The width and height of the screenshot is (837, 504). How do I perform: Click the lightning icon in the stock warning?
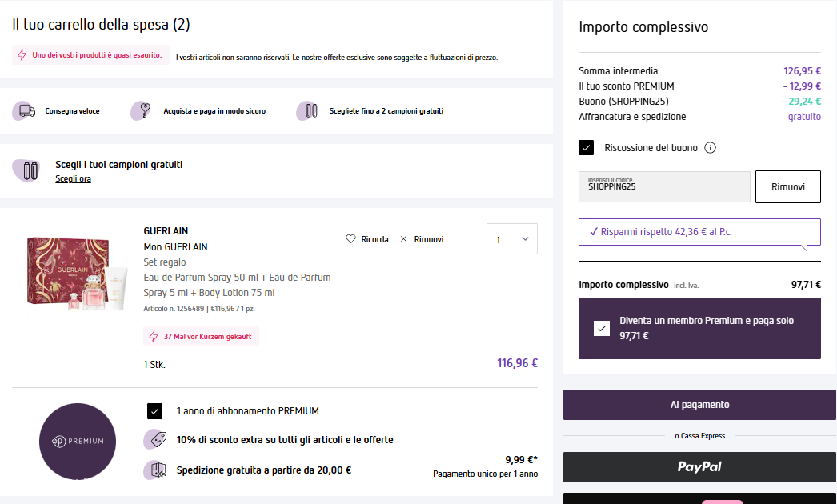click(22, 55)
